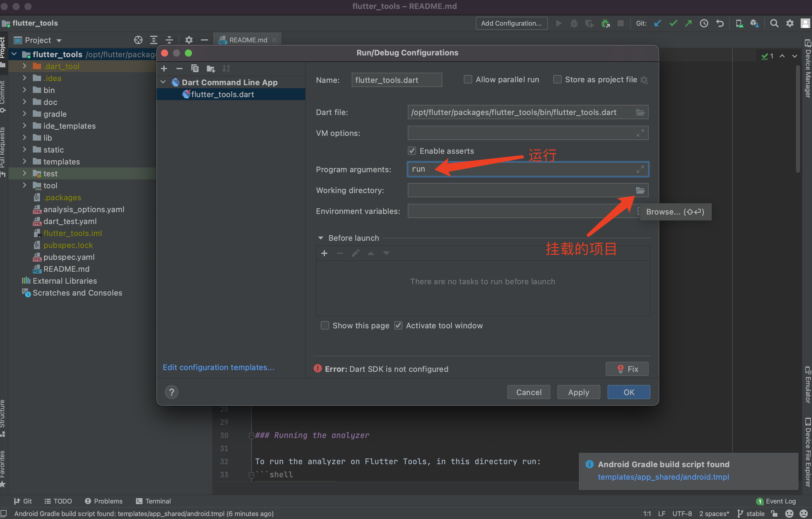This screenshot has height=519, width=812.
Task: Check Store as project file
Action: click(557, 80)
